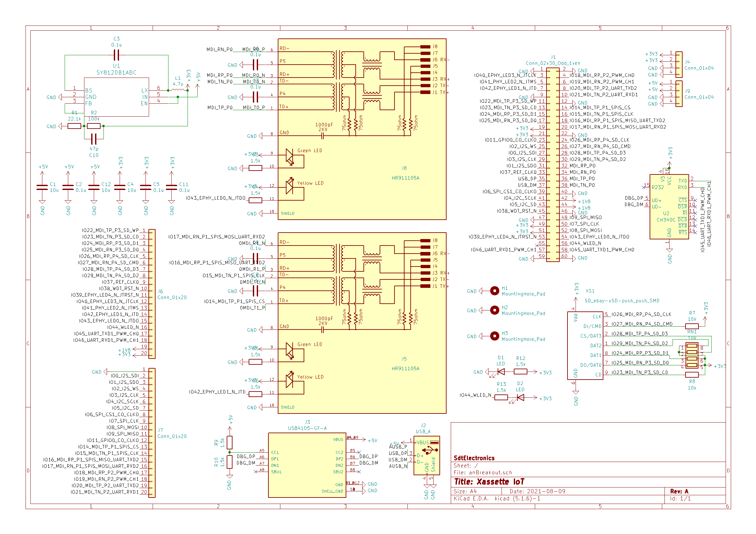Click the J8 HR911105A reference label
Viewport: 756px width, 534px height.
tap(404, 168)
